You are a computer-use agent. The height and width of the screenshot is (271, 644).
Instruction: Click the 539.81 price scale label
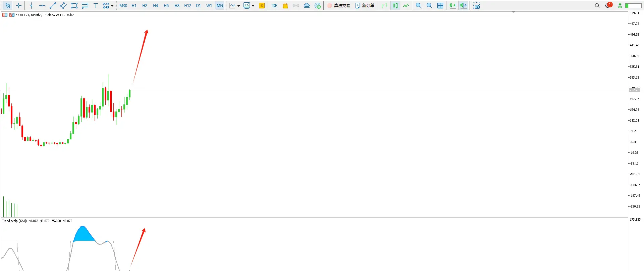coord(634,13)
